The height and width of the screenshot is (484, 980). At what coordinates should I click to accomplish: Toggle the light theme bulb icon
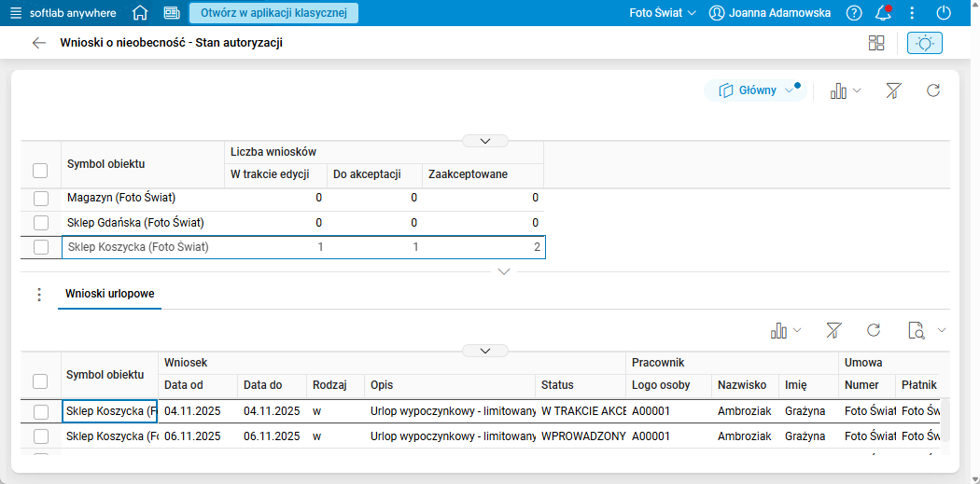click(924, 43)
